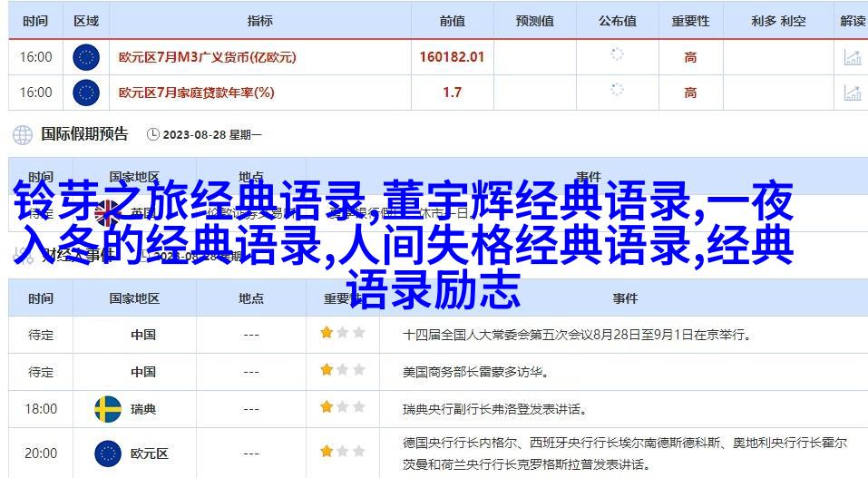Select the 利多 利空 column header
The width and height of the screenshot is (868, 478).
[779, 21]
